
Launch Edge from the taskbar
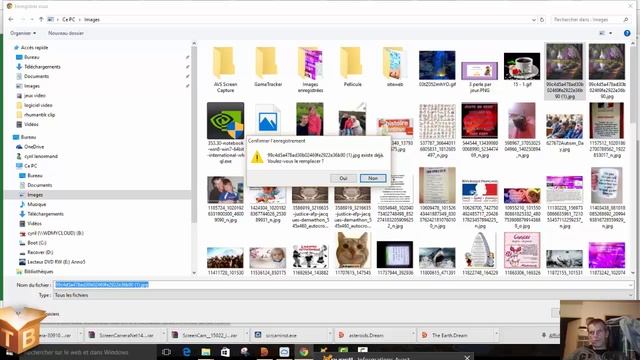point(187,352)
